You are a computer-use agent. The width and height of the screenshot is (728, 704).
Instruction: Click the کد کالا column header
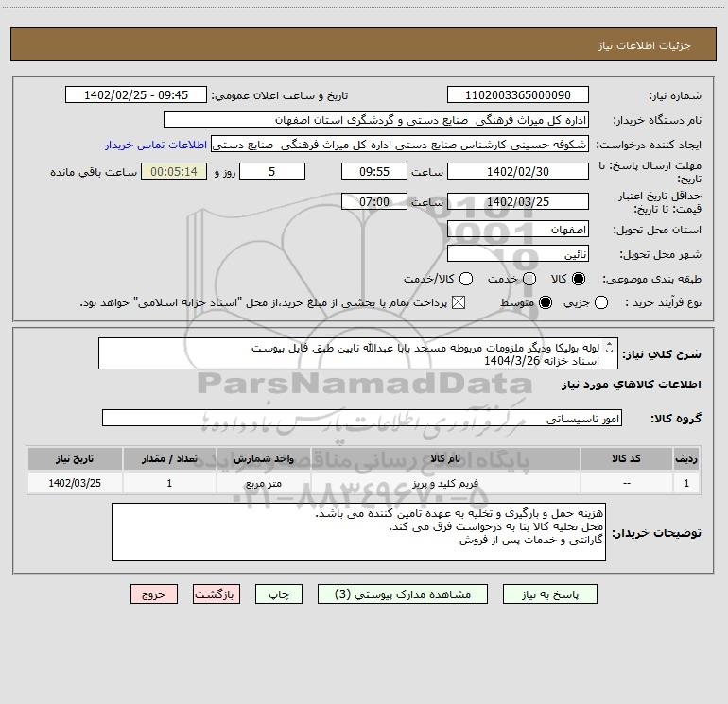[x=626, y=458]
